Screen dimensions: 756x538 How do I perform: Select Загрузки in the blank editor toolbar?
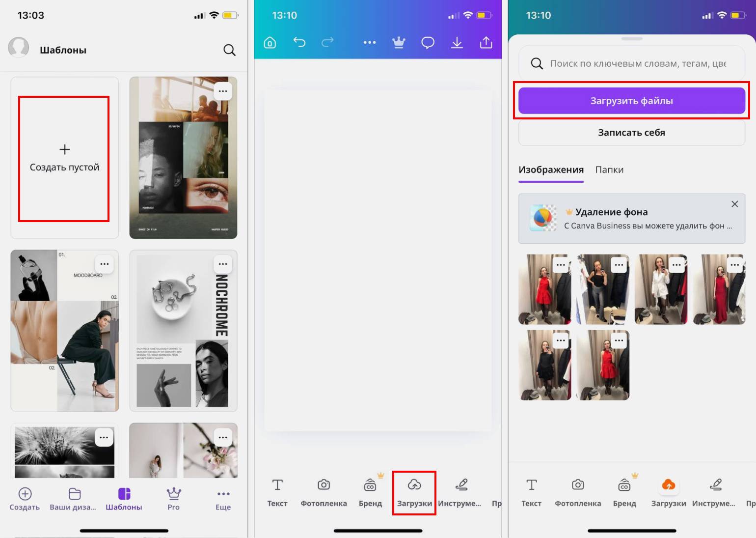[414, 492]
